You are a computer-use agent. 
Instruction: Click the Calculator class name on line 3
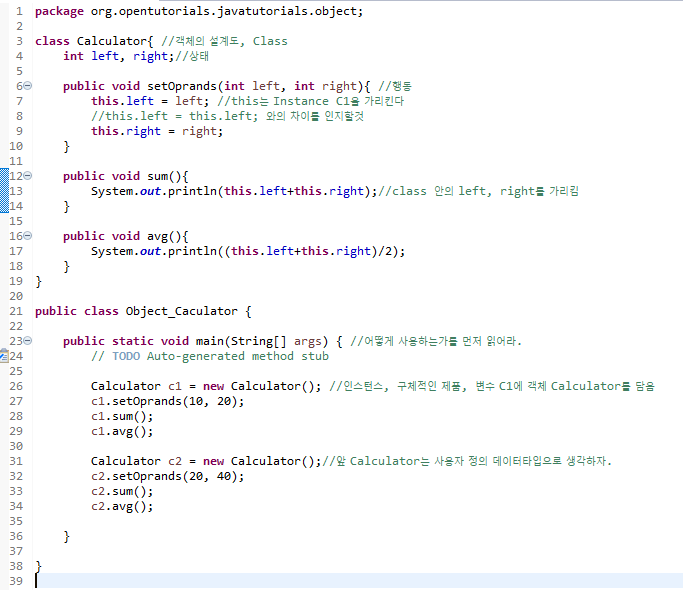[112, 41]
